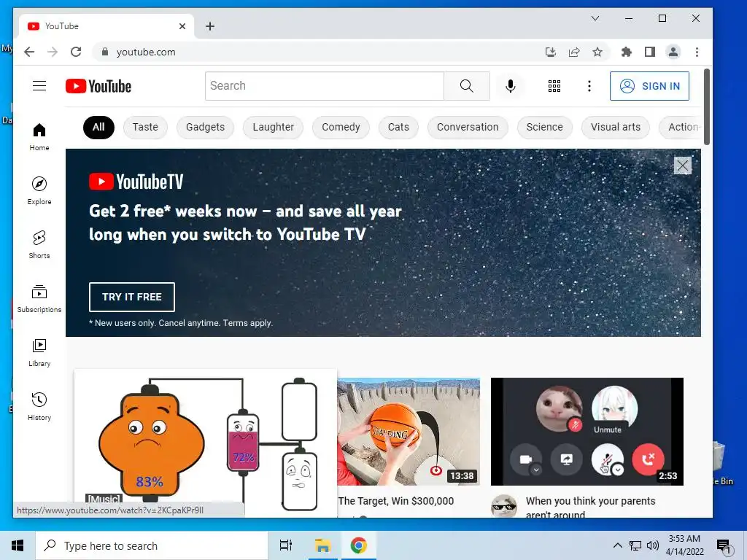Select the All filter chip

98,127
